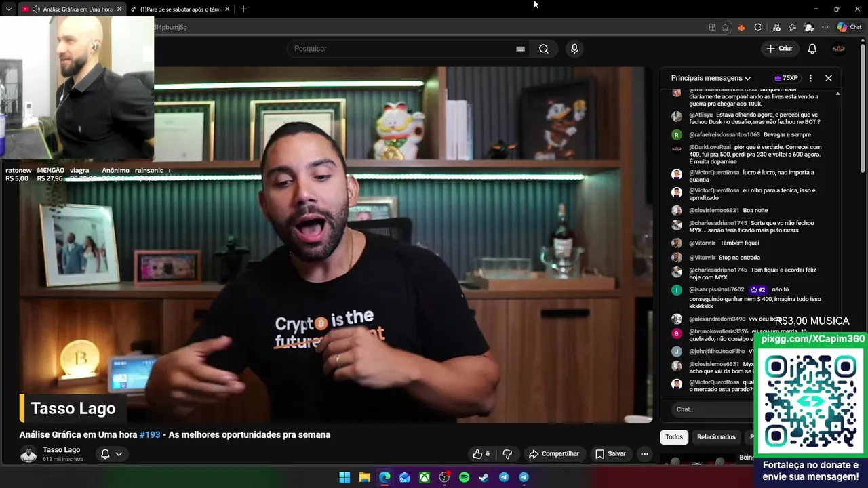Dislike the video with thumbs down
The image size is (868, 488).
507,454
